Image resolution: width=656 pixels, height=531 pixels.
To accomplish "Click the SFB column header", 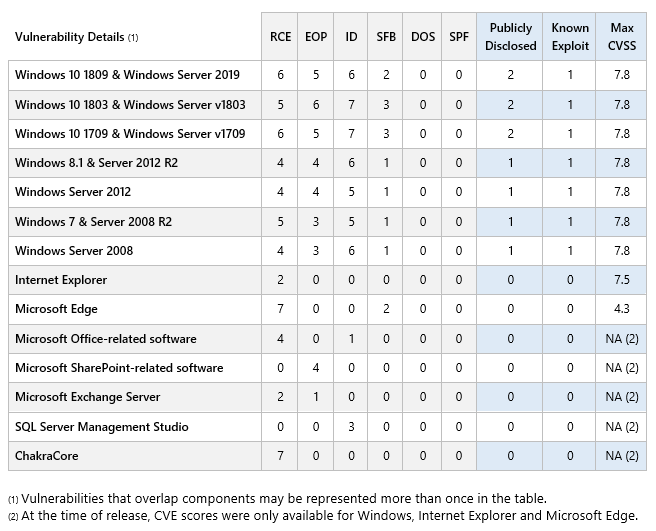I will tap(385, 37).
